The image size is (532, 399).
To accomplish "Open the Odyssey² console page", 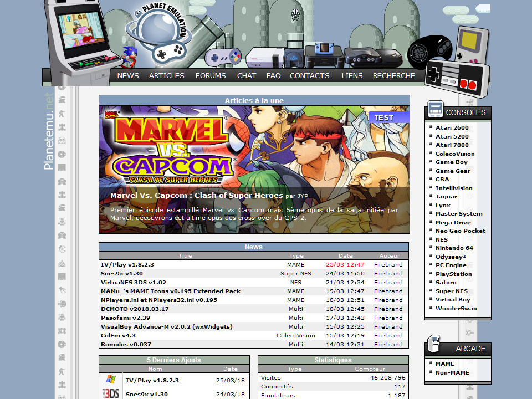I will tap(451, 257).
